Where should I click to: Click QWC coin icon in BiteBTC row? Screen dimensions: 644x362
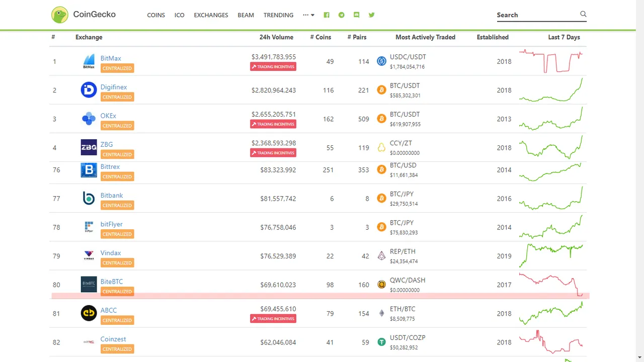point(381,285)
